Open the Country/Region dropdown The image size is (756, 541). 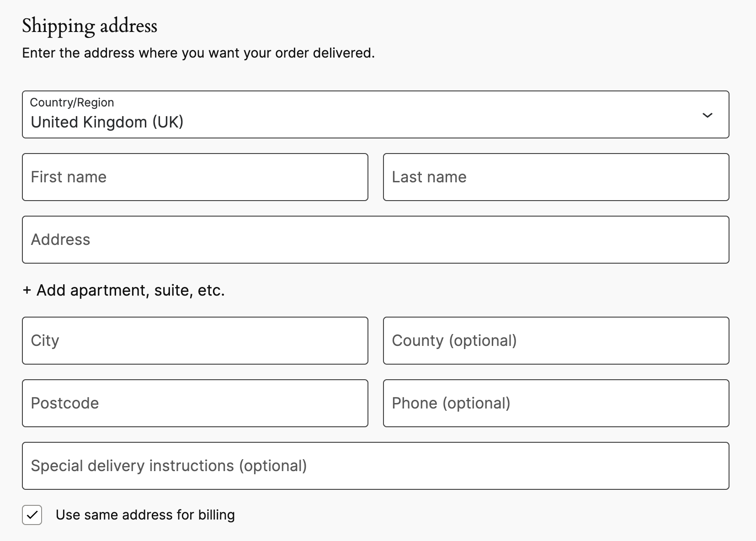pos(375,114)
